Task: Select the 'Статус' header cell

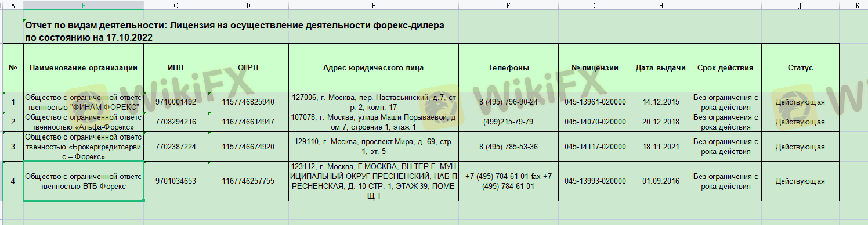Action: tap(800, 67)
